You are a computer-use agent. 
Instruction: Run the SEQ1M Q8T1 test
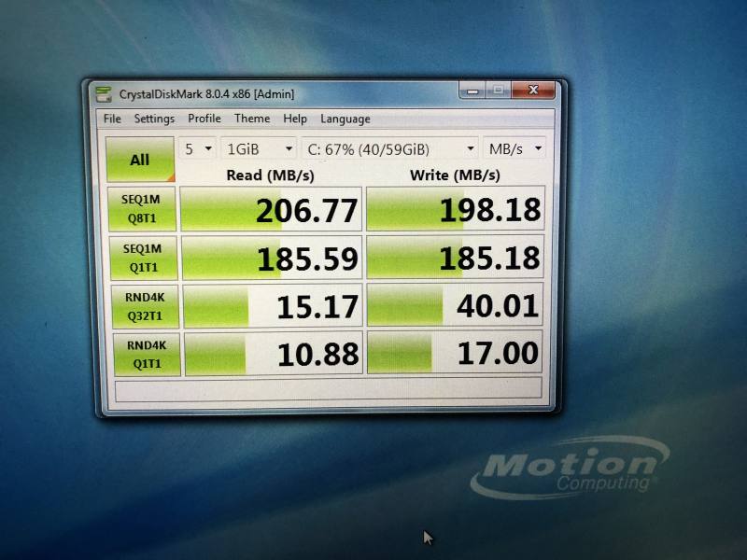[x=142, y=209]
